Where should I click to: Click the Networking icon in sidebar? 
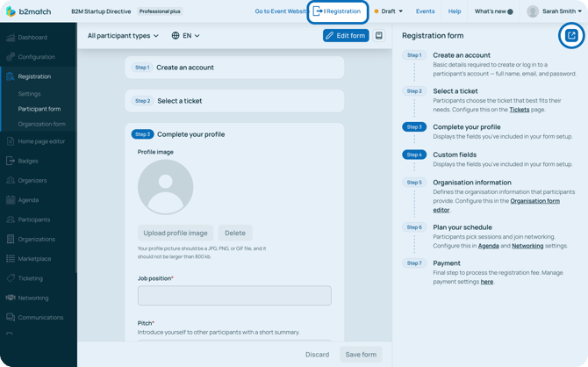pos(11,298)
